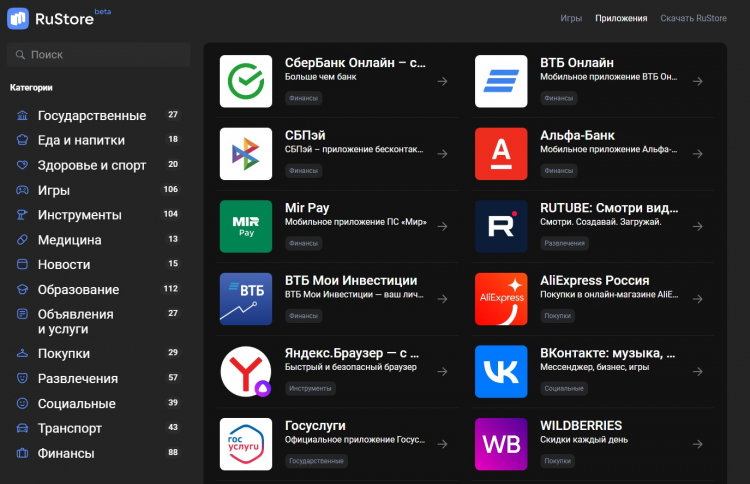
Task: Open the Финансы category in sidebar
Action: coord(66,453)
